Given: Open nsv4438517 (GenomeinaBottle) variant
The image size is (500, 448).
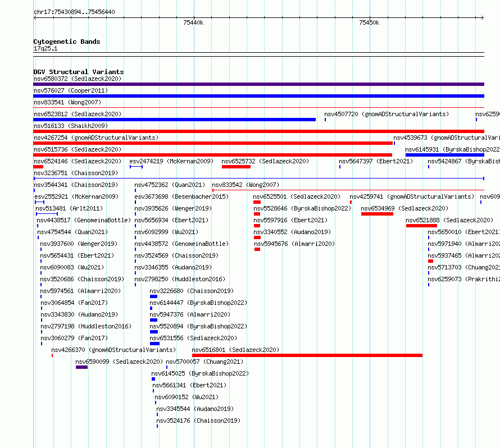Looking at the screenshot, I should [x=84, y=220].
